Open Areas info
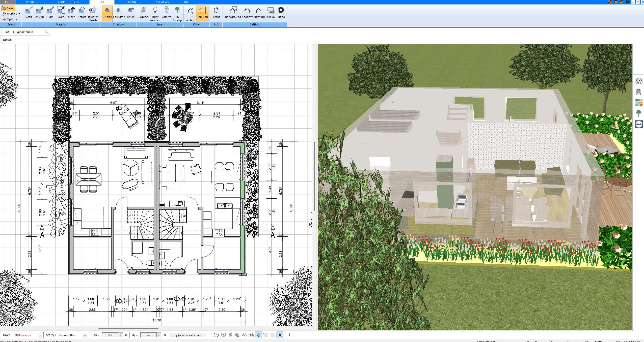 (216, 13)
